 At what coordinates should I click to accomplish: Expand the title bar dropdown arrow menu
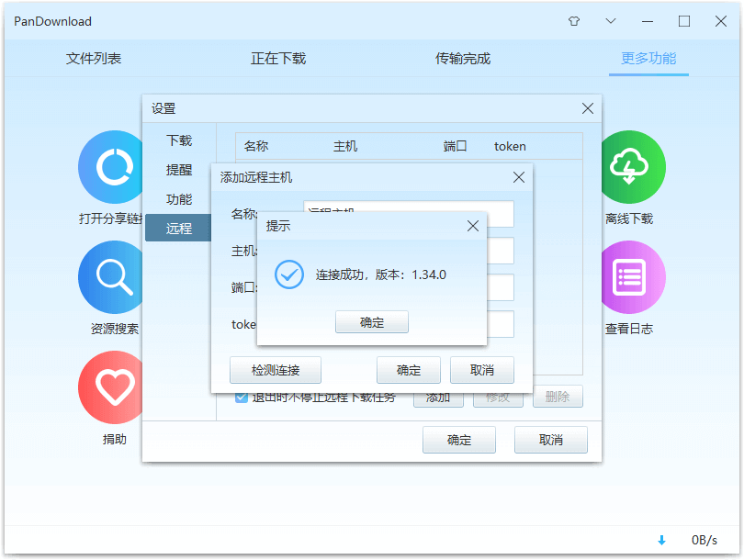[x=611, y=21]
